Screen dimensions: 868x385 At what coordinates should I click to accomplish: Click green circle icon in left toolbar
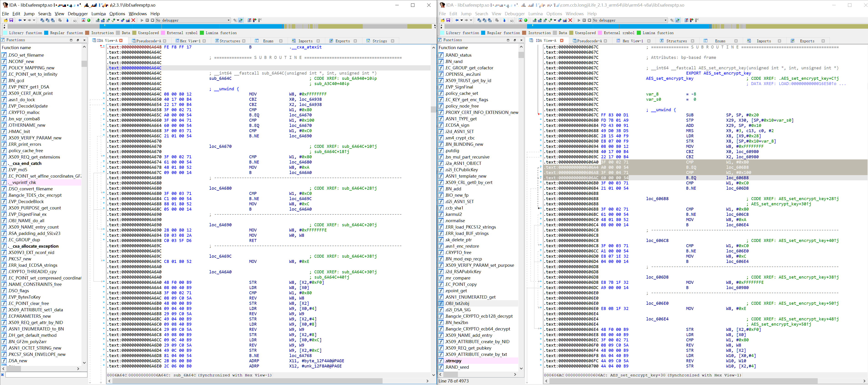pos(89,20)
